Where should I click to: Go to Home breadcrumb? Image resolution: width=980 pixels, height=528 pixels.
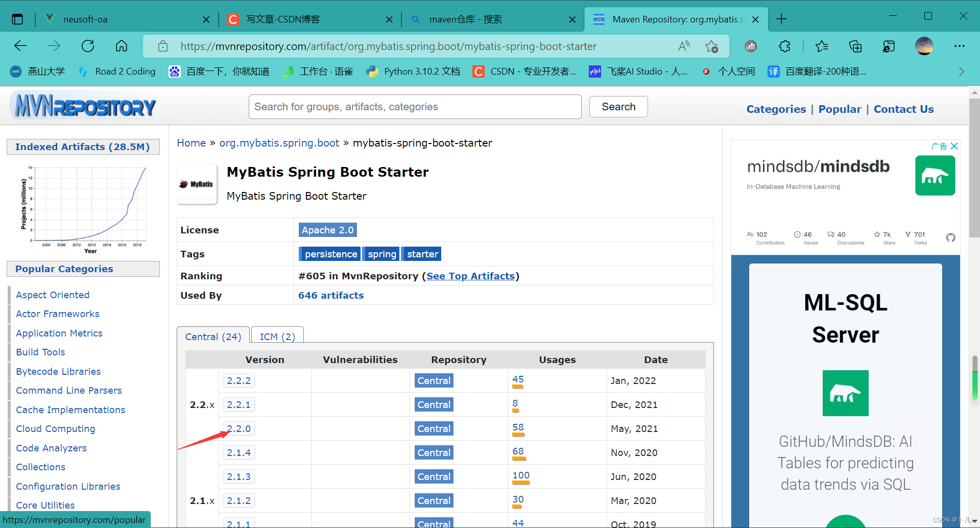(192, 143)
